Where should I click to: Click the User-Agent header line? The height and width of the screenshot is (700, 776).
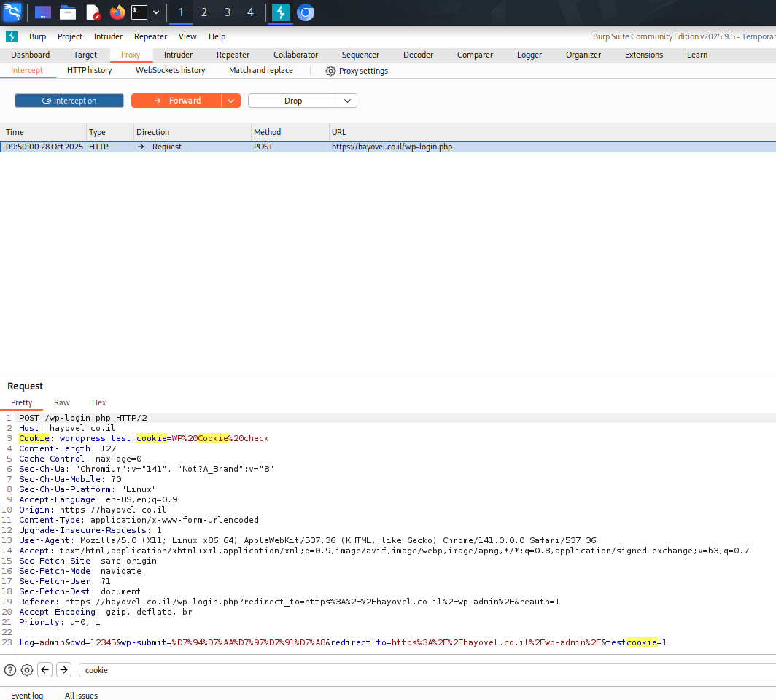point(307,540)
